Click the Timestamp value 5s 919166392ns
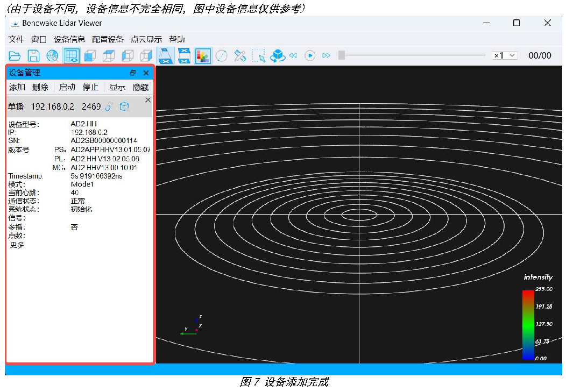 pyautogui.click(x=96, y=176)
